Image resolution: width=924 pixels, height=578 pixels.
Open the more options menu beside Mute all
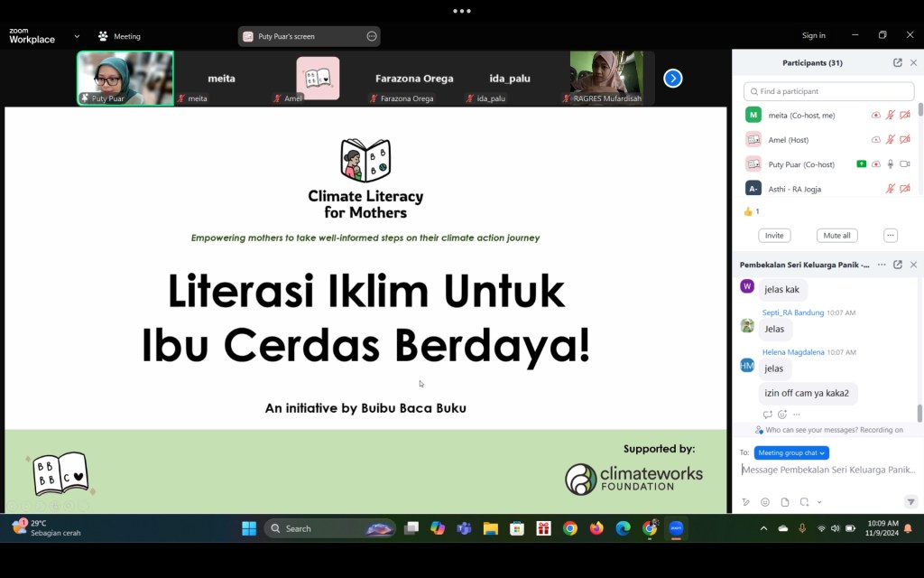click(x=891, y=235)
